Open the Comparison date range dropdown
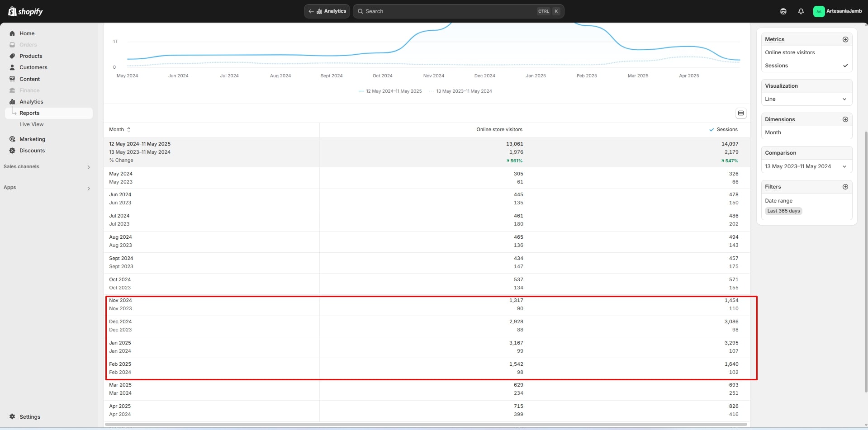868x430 pixels. pyautogui.click(x=806, y=166)
